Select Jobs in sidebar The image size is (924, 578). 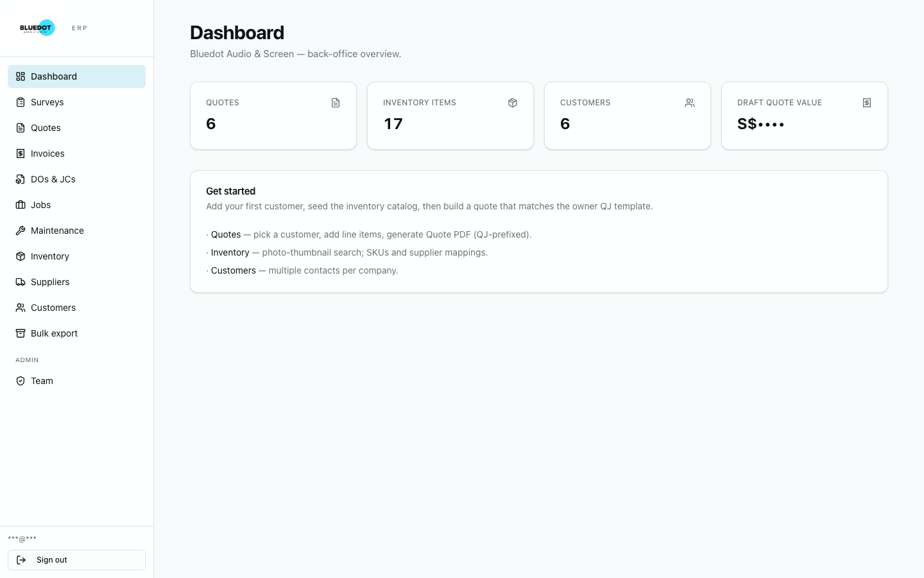76,205
